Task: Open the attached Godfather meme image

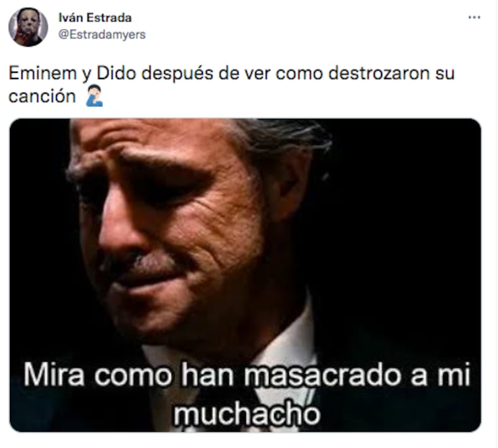Action: pyautogui.click(x=245, y=275)
